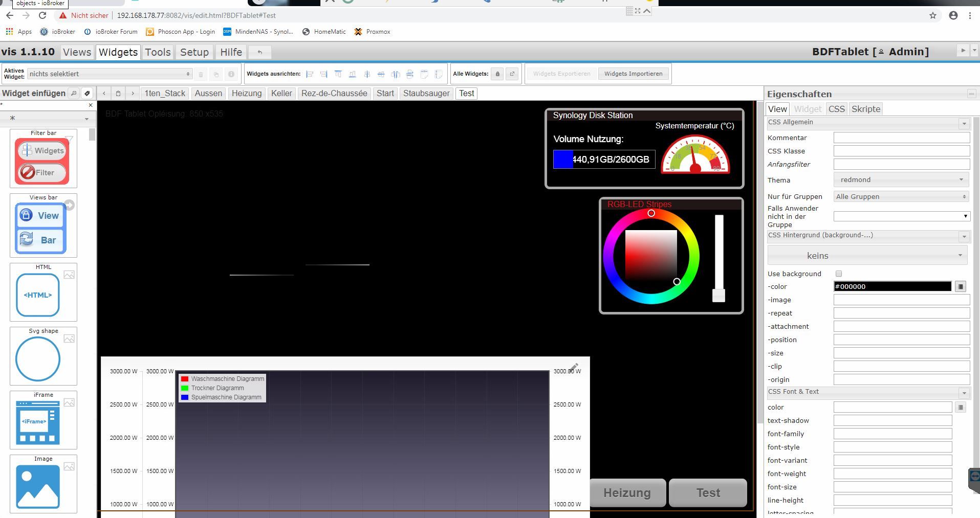Distribute widgets with equal horizontal spacing
This screenshot has width=980, height=518.
pos(396,74)
